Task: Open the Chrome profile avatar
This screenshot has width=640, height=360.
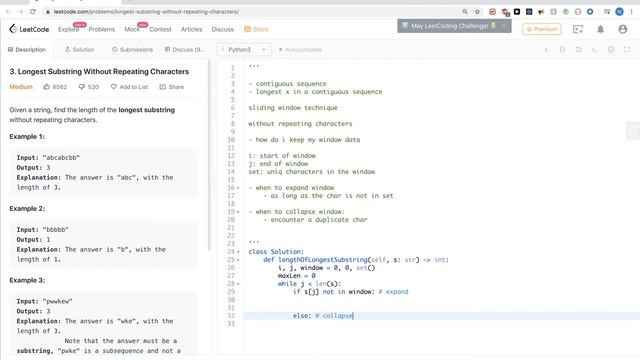Action: (x=620, y=12)
